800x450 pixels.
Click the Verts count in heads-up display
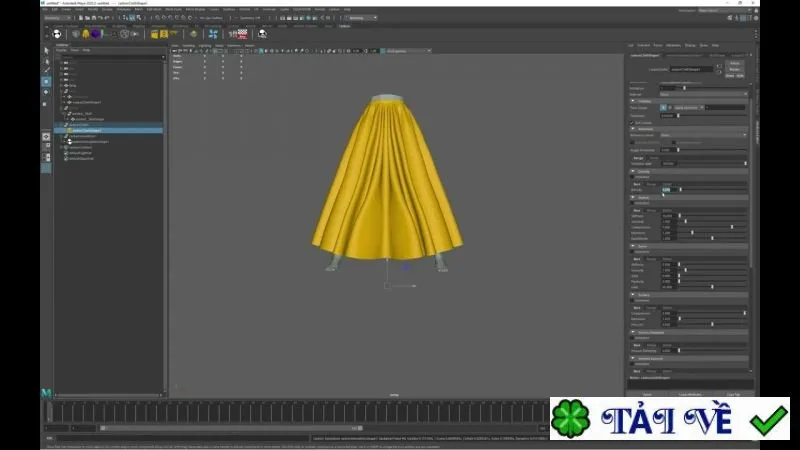pos(207,56)
